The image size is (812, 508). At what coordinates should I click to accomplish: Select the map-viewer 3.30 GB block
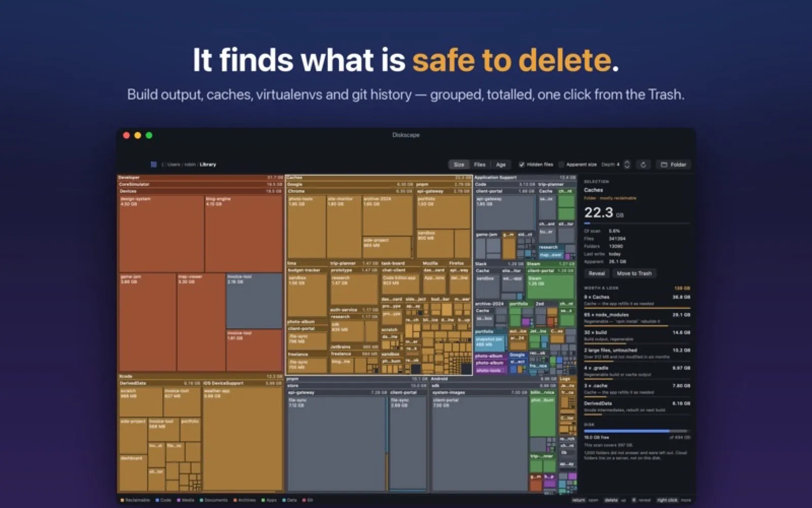(x=201, y=322)
